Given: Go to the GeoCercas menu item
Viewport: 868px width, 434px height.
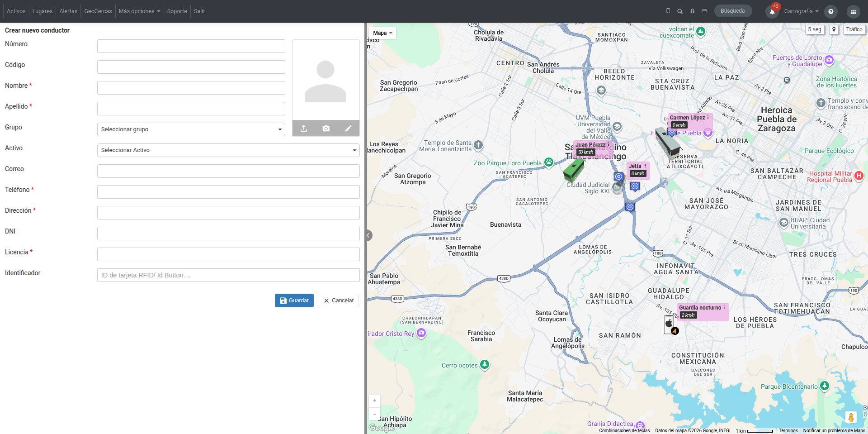Looking at the screenshot, I should click(x=98, y=11).
